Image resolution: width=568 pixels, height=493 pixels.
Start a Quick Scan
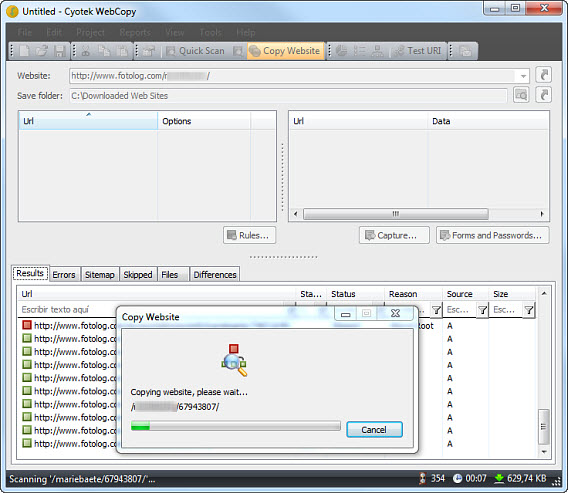click(x=195, y=51)
